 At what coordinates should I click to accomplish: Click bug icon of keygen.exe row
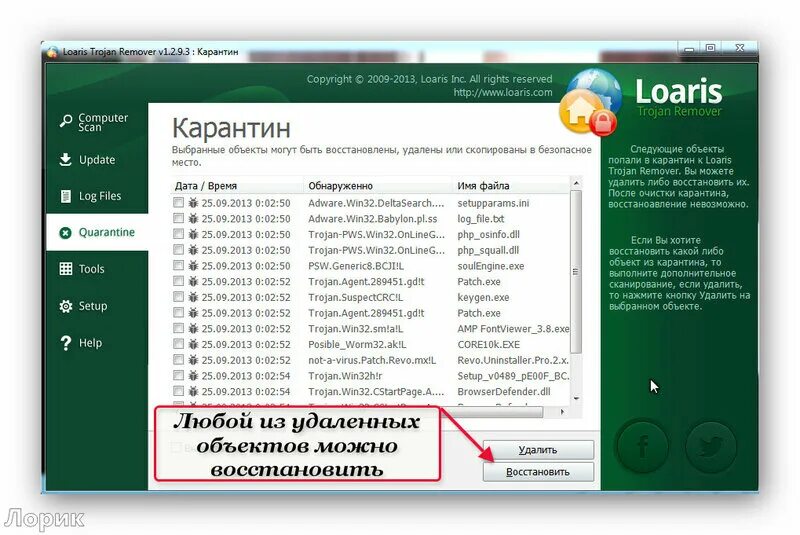pos(193,297)
